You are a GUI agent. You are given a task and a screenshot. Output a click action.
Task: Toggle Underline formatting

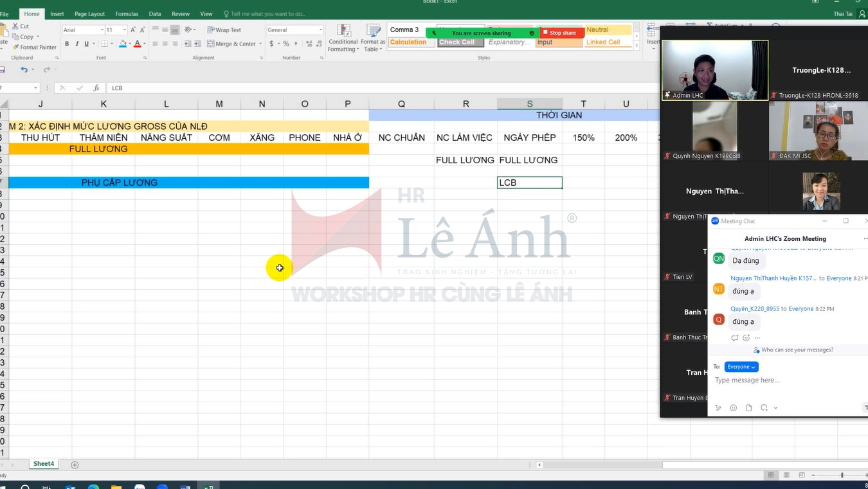[x=86, y=44]
